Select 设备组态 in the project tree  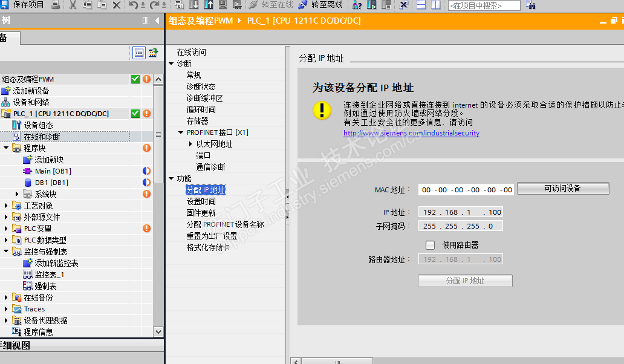pyautogui.click(x=38, y=125)
